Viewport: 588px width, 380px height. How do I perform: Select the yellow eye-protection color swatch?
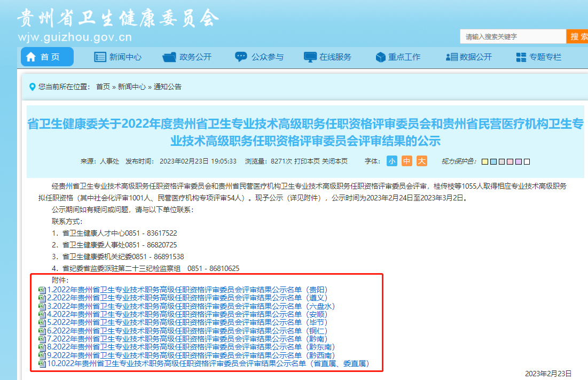[484, 161]
